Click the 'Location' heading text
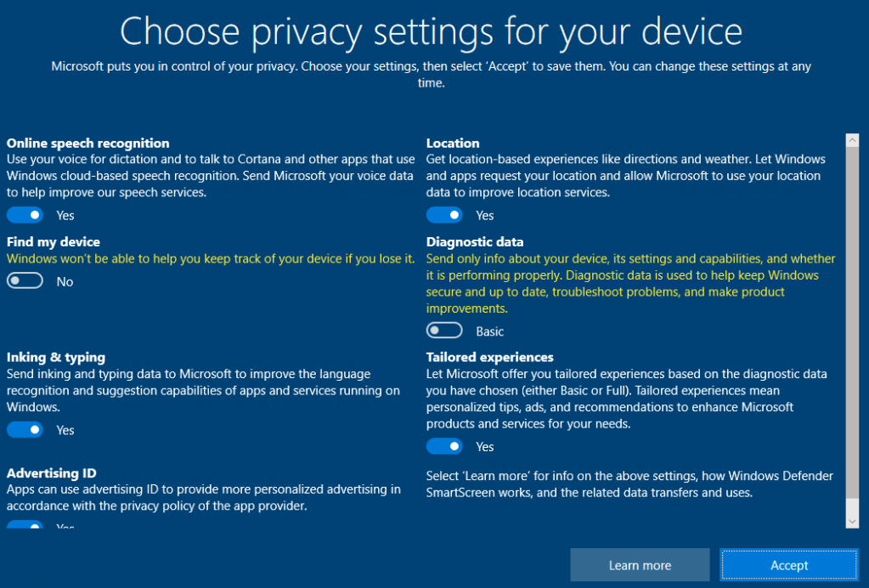The height and width of the screenshot is (588, 869). click(x=453, y=144)
